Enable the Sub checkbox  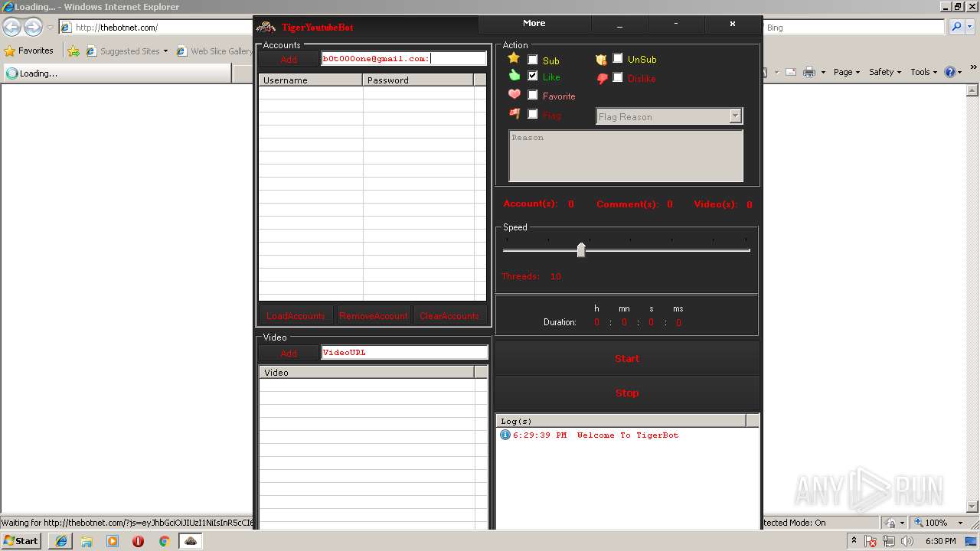(x=533, y=60)
